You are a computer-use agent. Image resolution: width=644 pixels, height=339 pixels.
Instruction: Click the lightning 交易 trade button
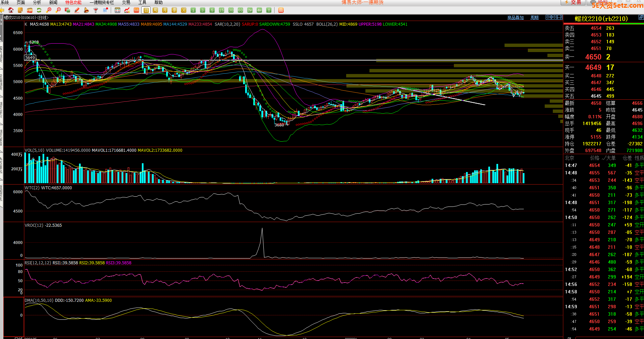[573, 2]
